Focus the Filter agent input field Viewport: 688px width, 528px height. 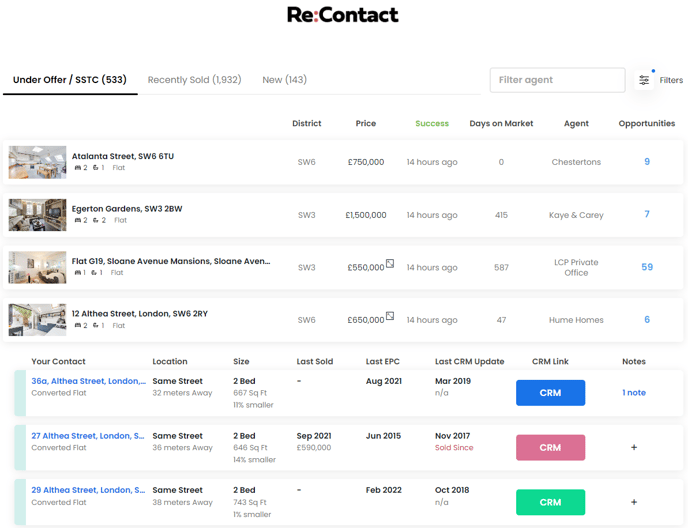tap(557, 80)
